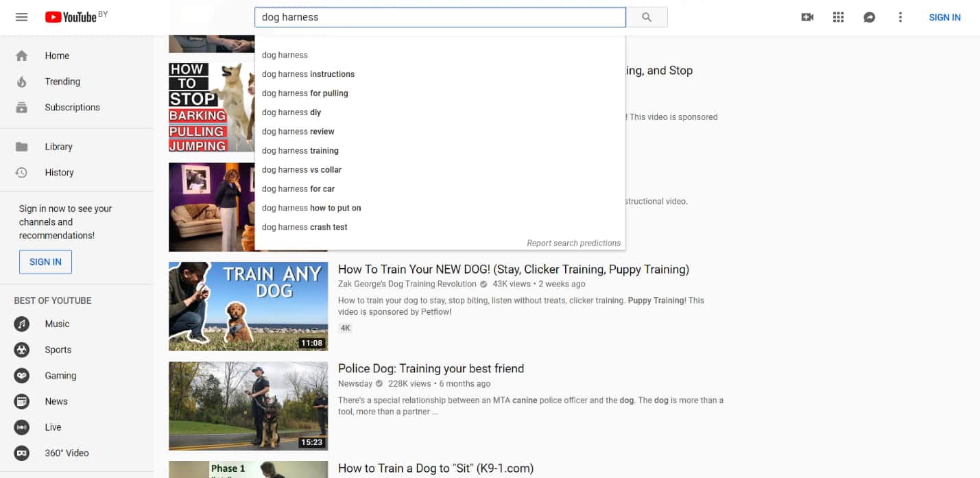The image size is (980, 478).
Task: Open the three-dot settings menu
Action: [900, 17]
